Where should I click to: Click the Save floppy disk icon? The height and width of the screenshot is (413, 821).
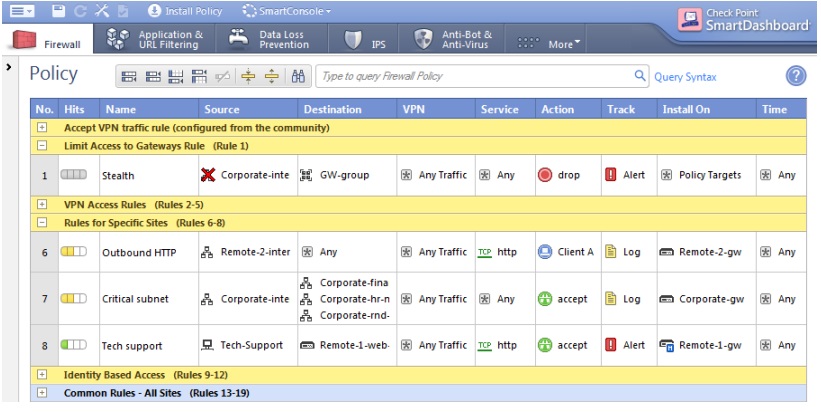point(59,10)
